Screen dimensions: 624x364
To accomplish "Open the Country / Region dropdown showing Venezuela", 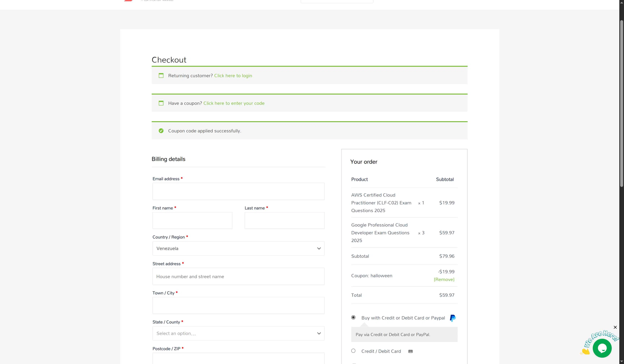I will tap(238, 248).
